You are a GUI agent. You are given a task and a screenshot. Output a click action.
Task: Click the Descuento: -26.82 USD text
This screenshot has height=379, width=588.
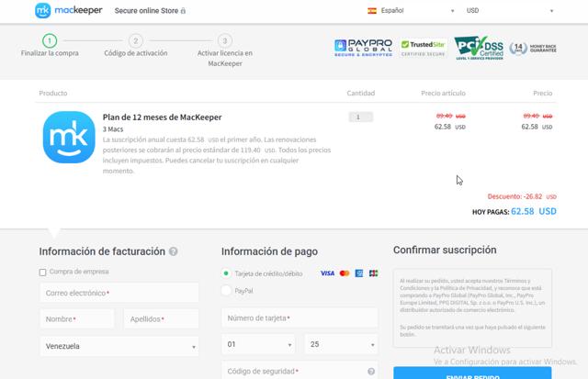[x=522, y=196]
